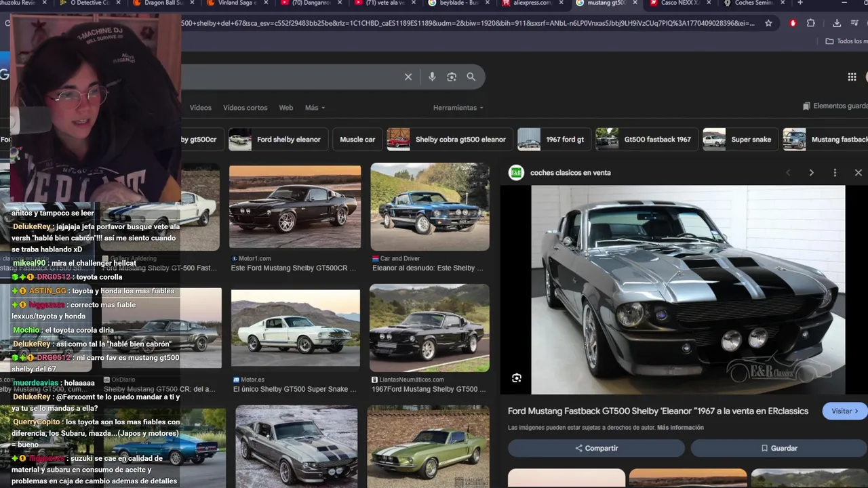
Task: Clear the search box with the X icon
Action: (408, 77)
